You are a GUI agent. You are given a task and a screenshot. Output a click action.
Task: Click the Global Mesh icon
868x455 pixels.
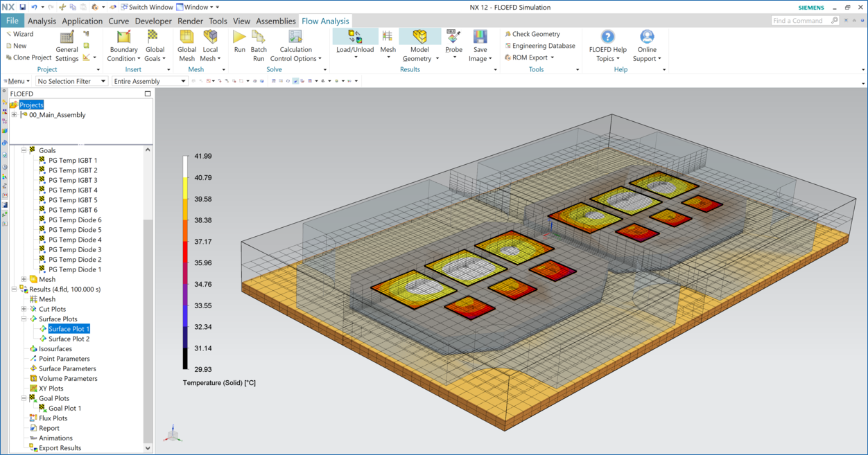(186, 37)
